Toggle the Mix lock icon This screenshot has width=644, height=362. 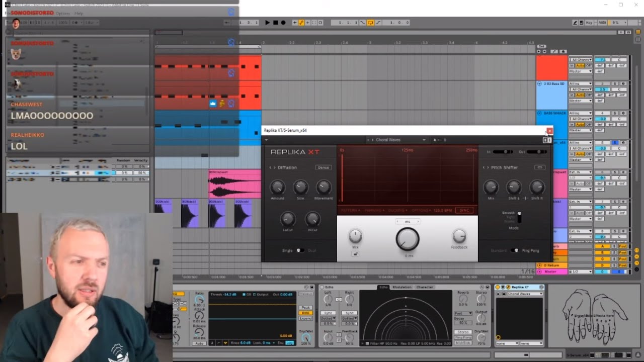click(355, 254)
